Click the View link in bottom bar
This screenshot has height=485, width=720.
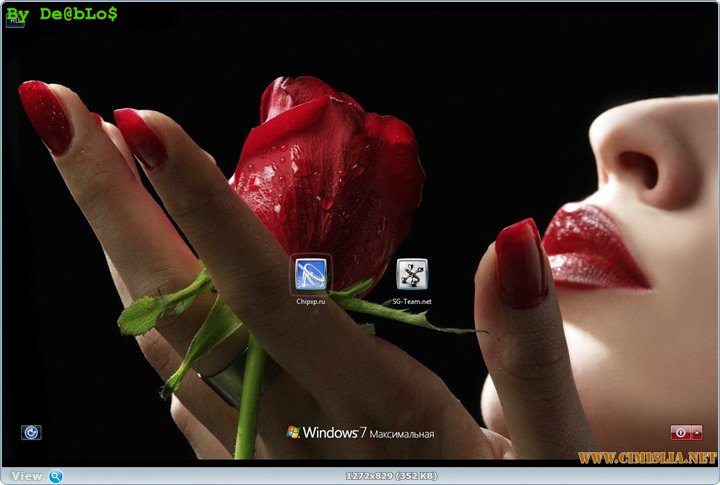[x=27, y=476]
